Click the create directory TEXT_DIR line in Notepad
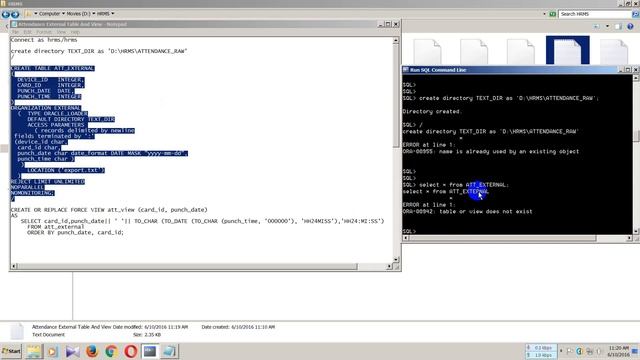 [x=99, y=51]
